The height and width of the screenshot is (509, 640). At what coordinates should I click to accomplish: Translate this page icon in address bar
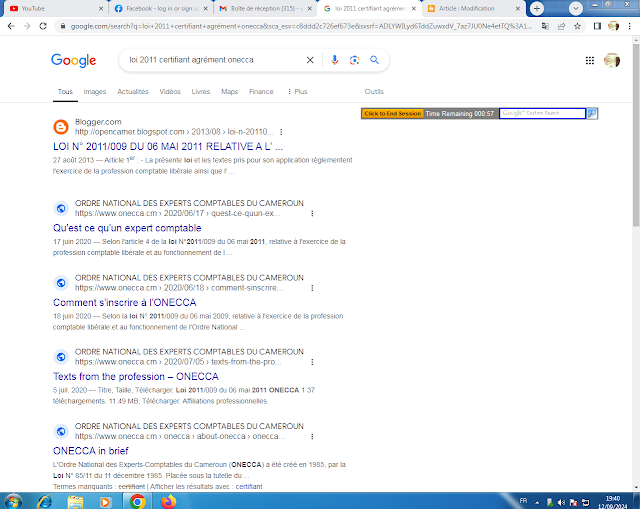click(x=545, y=26)
